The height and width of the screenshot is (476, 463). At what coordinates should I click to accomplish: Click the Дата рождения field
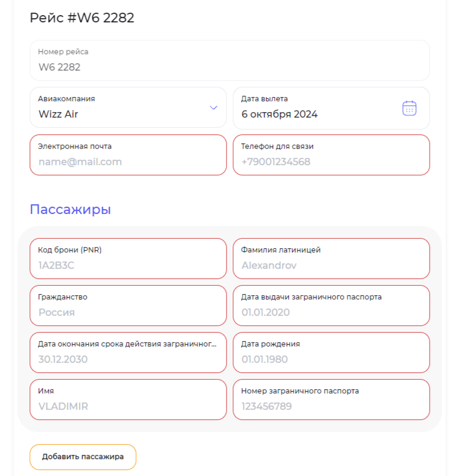pos(331,352)
